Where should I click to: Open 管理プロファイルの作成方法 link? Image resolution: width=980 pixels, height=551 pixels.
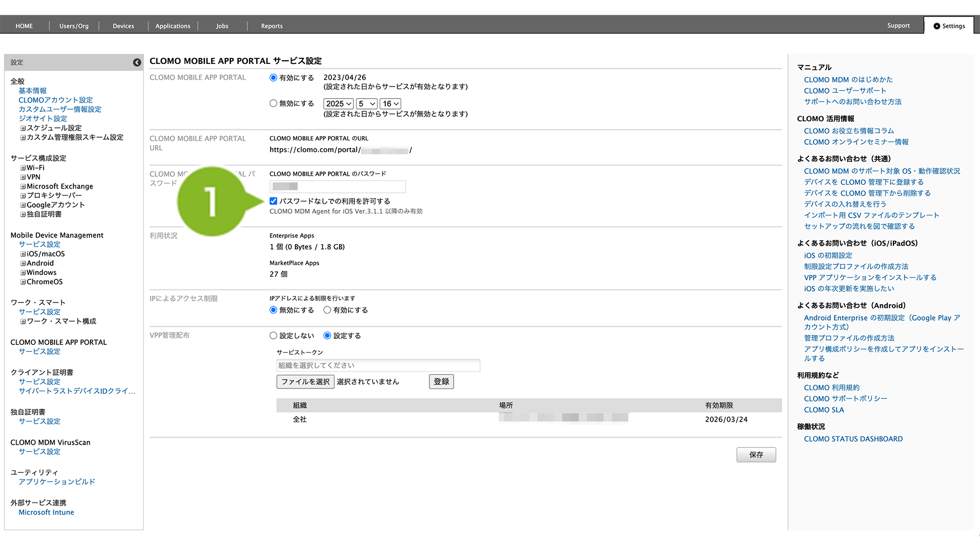click(x=849, y=338)
